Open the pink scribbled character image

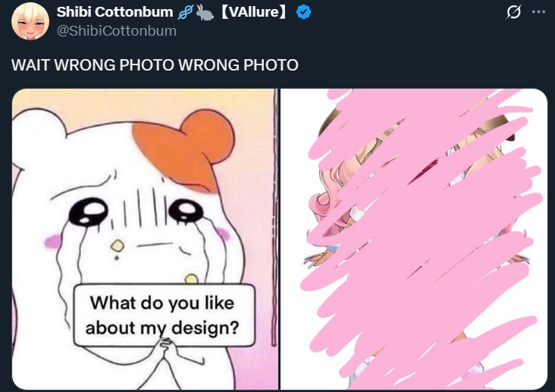coord(414,240)
